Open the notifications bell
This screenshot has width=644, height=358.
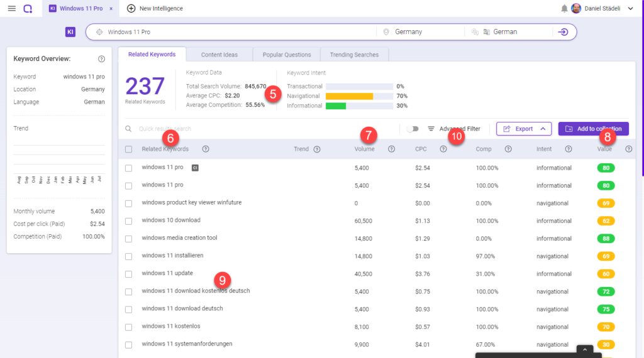click(564, 8)
